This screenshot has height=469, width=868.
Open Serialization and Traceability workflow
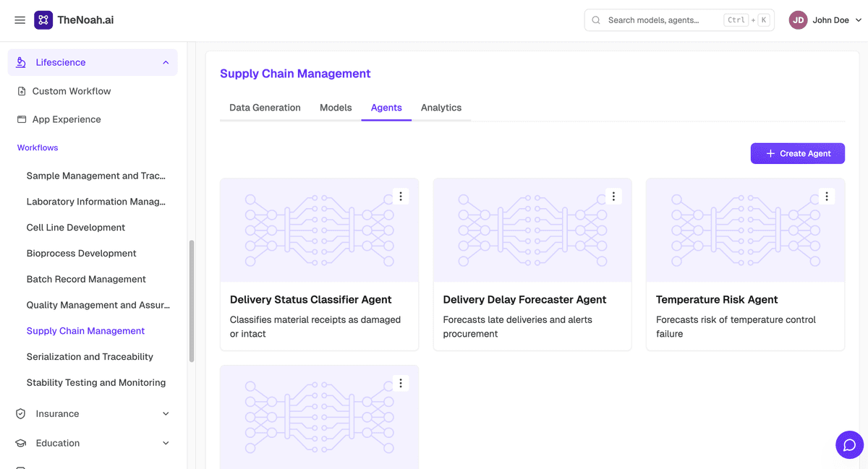(90, 357)
